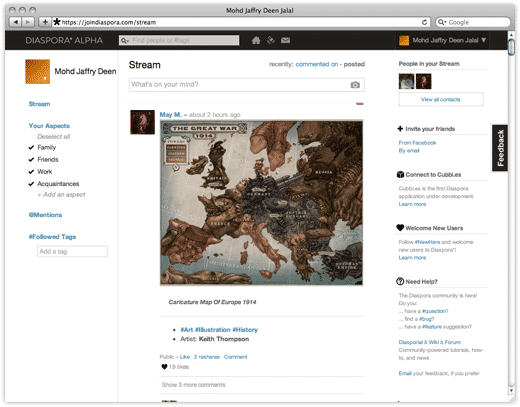
Task: Toggle the Work aspect checkmark
Action: pyautogui.click(x=31, y=172)
